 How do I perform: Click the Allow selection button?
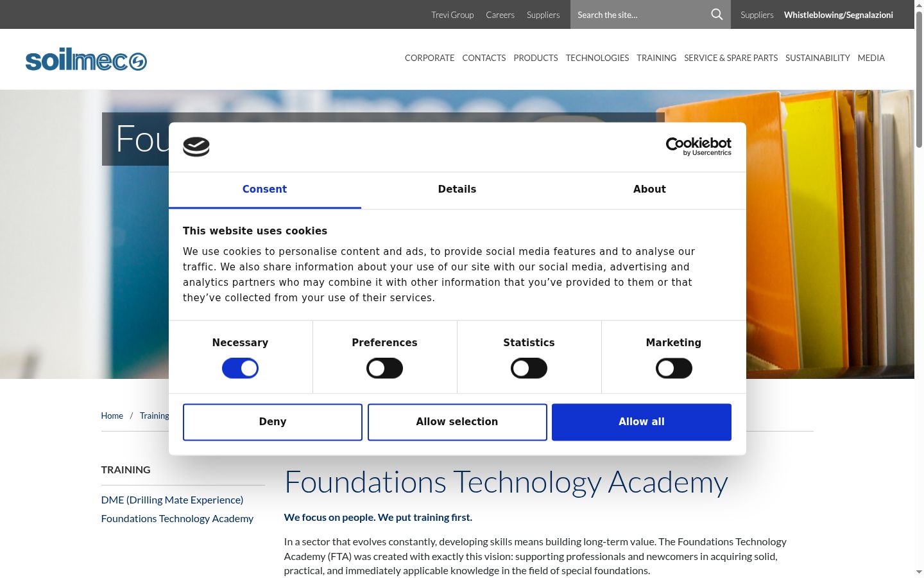457,422
